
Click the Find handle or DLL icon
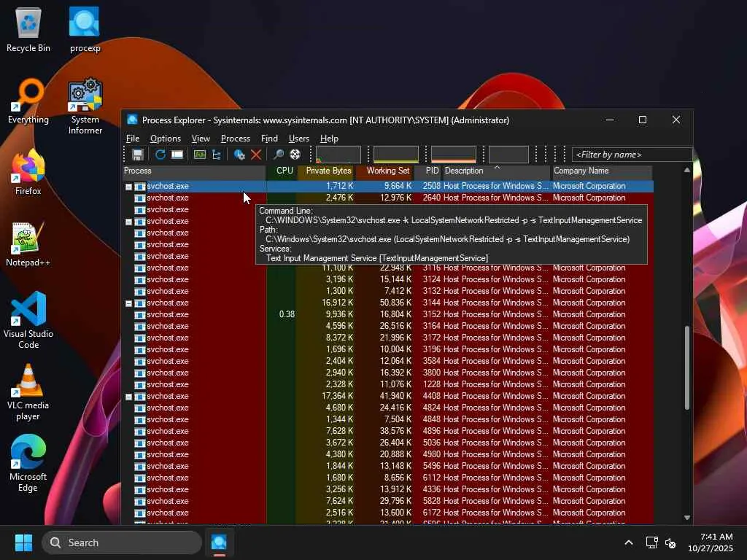point(278,155)
